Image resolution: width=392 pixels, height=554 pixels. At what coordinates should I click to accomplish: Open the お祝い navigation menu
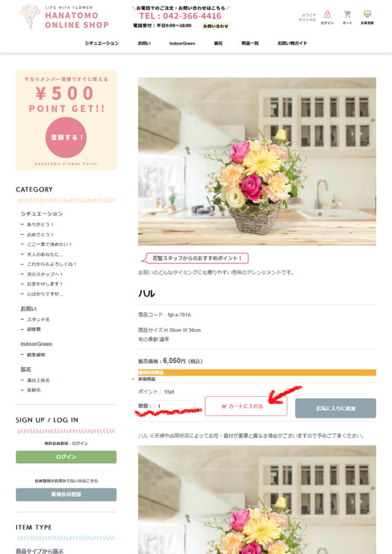coord(144,43)
